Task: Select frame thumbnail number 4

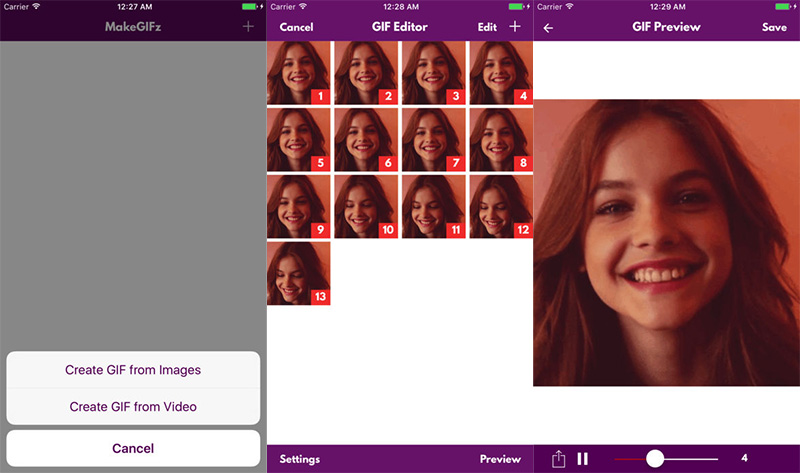Action: 501,73
